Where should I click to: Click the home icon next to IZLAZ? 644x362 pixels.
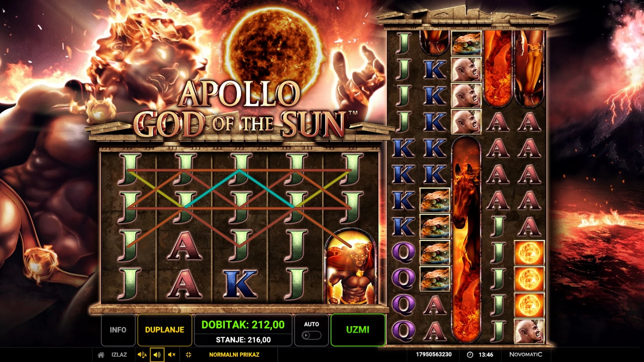(101, 355)
